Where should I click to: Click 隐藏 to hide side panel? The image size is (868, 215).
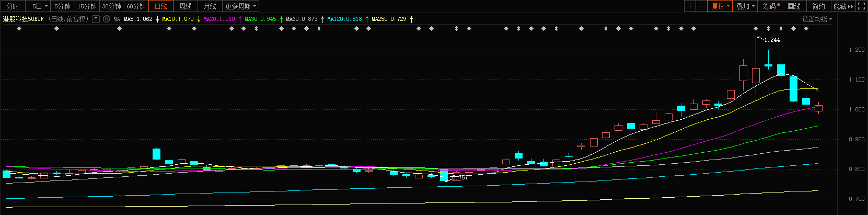[843, 6]
